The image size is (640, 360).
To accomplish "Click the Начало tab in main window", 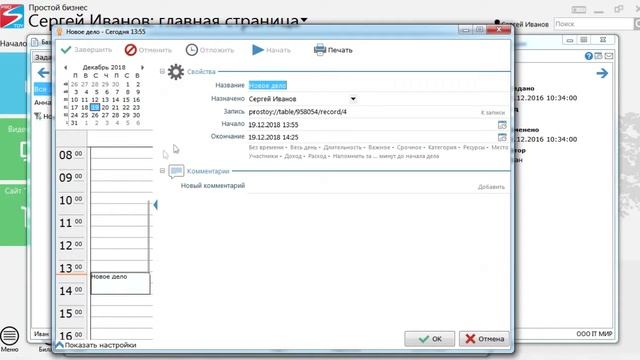I will pos(13,43).
